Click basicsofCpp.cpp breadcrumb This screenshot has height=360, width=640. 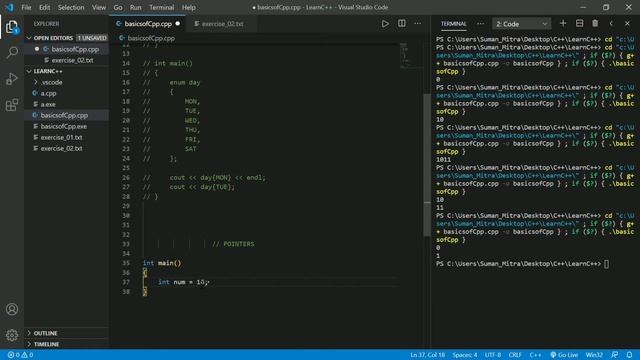(x=151, y=38)
